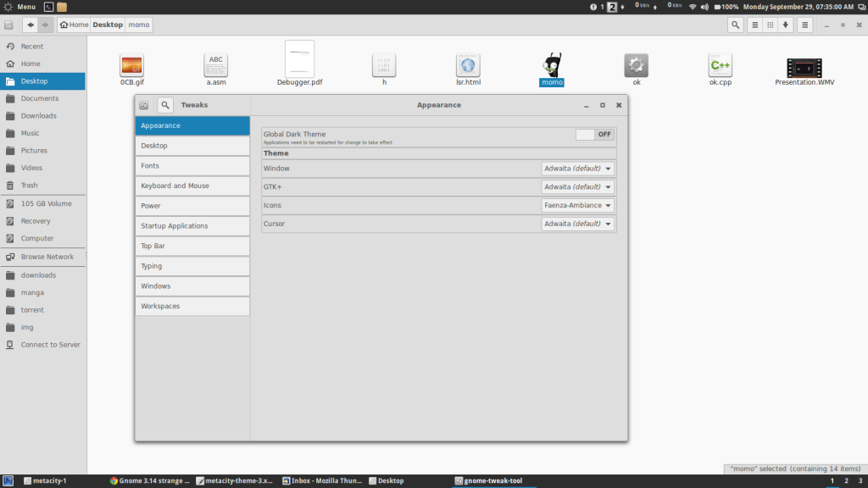Open the Menu button in top panel
Screen dimensions: 868x488
point(19,7)
